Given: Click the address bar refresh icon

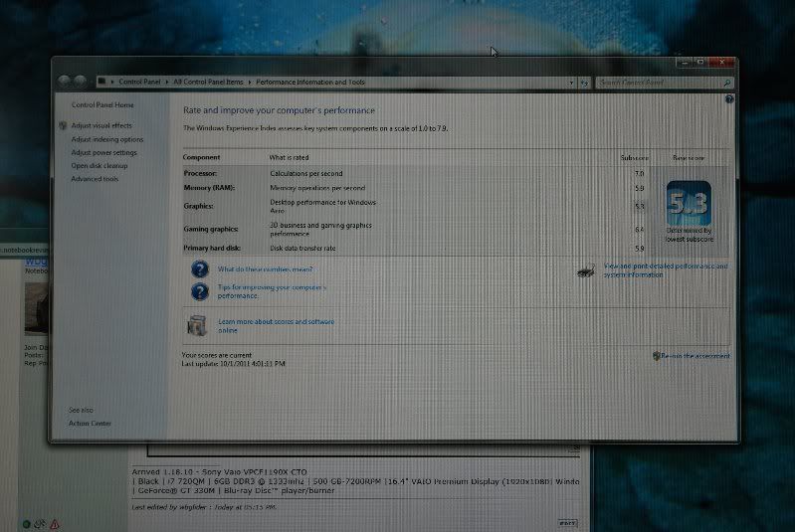Looking at the screenshot, I should pyautogui.click(x=584, y=83).
